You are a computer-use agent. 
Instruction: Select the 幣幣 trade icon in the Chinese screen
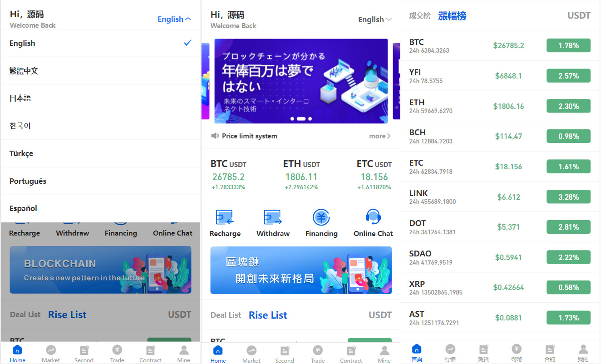click(x=516, y=349)
